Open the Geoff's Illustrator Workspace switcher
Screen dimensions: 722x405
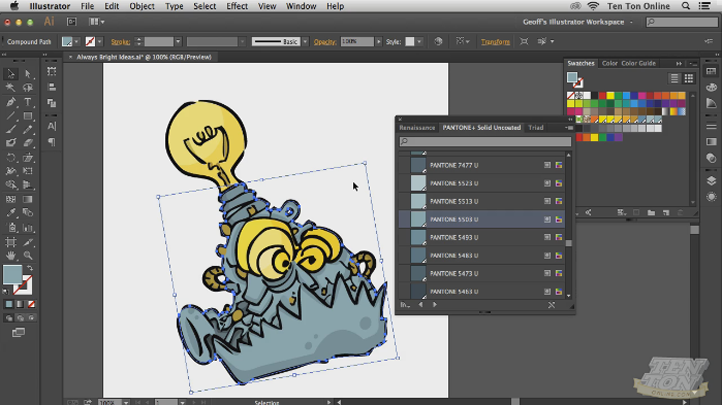(577, 22)
